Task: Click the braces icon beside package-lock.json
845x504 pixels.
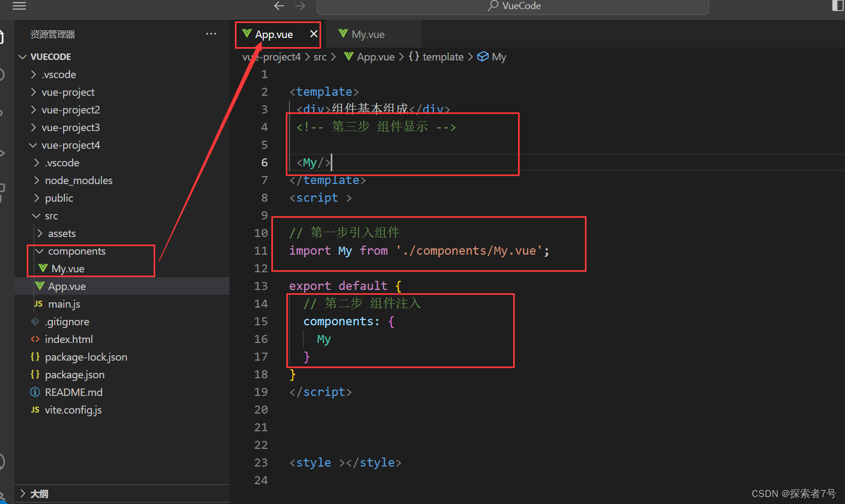Action: tap(35, 356)
